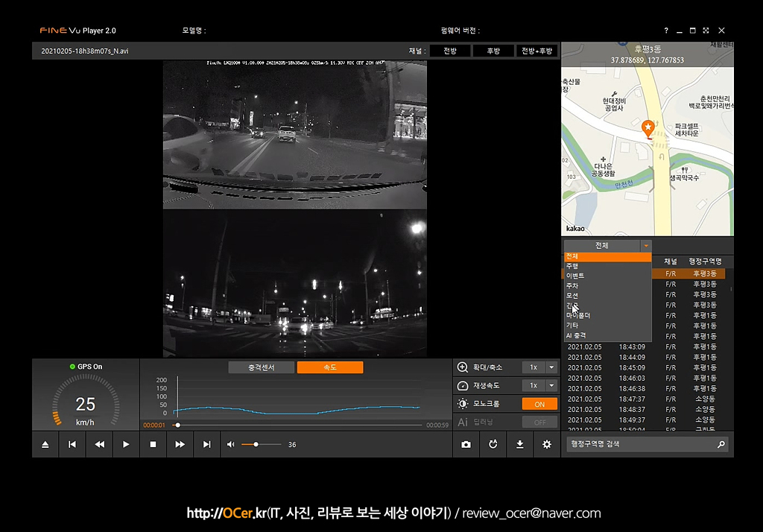Toggle full screen mode icon
763x532 pixels.
706,31
